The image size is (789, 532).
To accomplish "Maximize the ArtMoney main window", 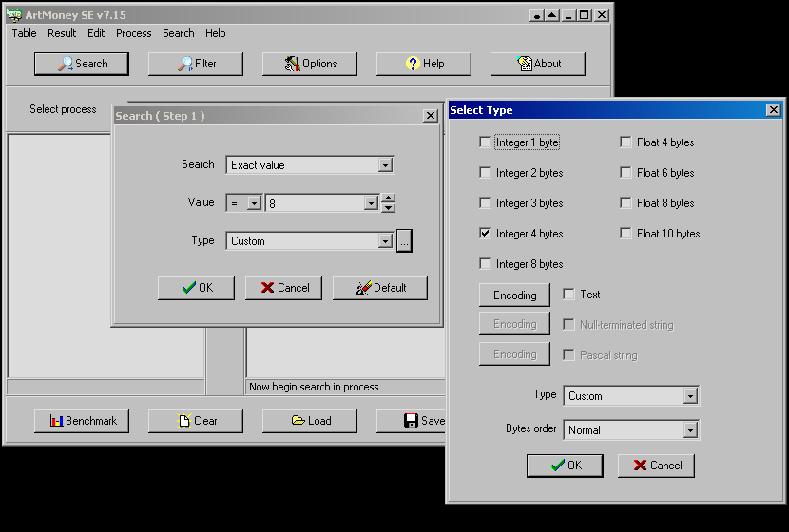I will click(x=585, y=15).
